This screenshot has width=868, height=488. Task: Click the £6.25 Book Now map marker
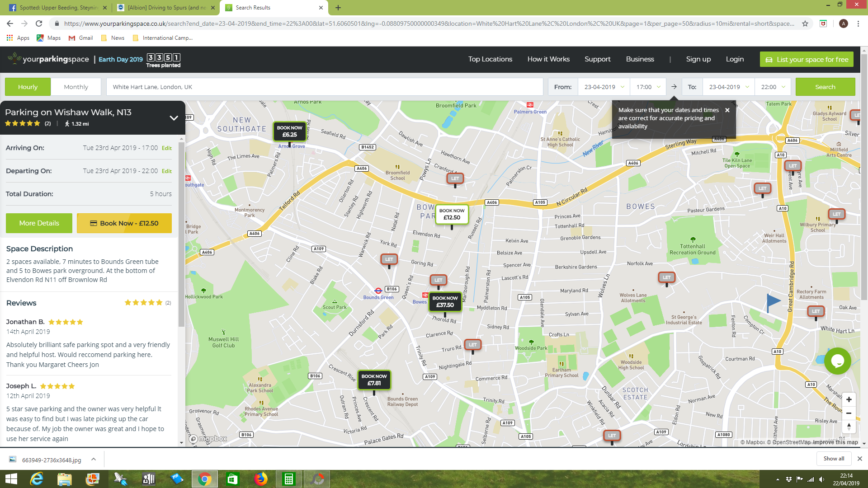(289, 131)
